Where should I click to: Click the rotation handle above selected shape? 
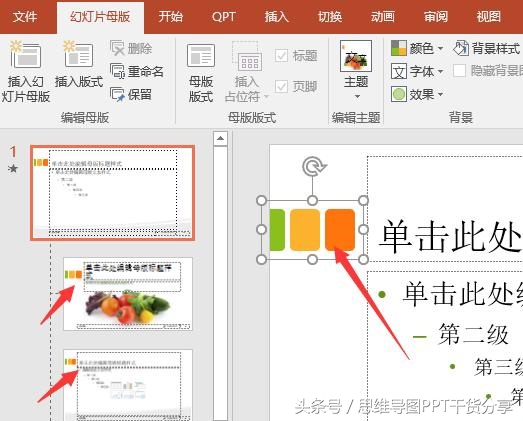[x=314, y=166]
